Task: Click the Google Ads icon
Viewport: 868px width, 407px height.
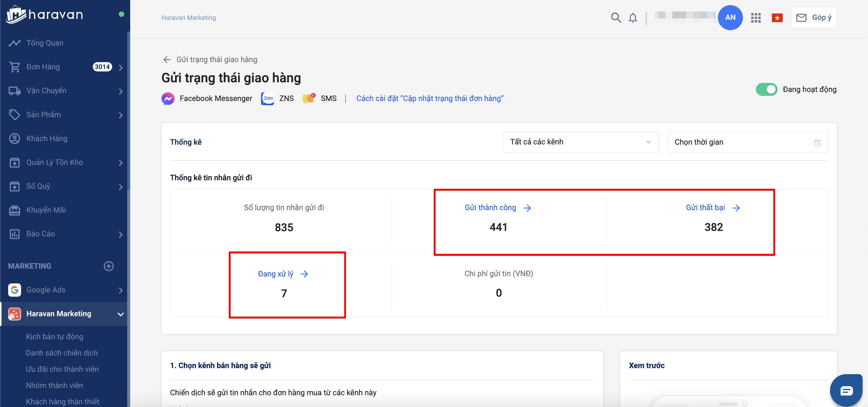Action: point(14,290)
